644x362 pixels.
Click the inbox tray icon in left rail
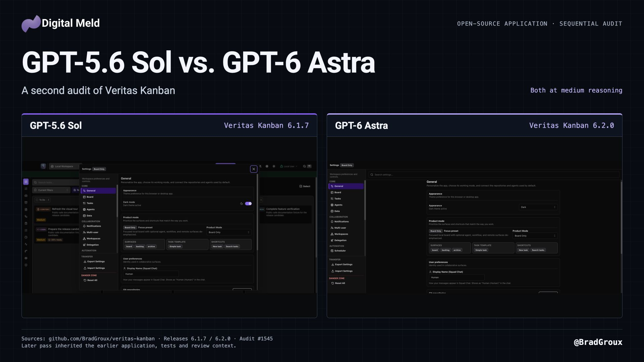[x=26, y=195]
